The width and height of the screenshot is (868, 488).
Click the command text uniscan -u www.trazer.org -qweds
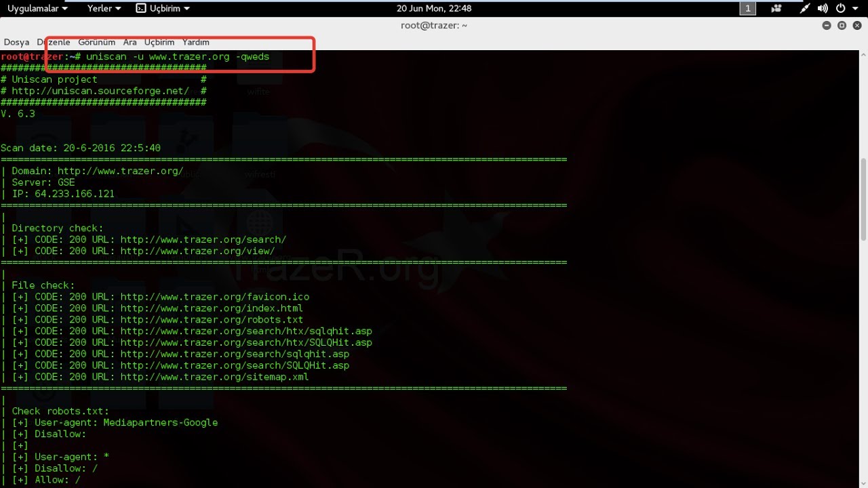coord(178,57)
